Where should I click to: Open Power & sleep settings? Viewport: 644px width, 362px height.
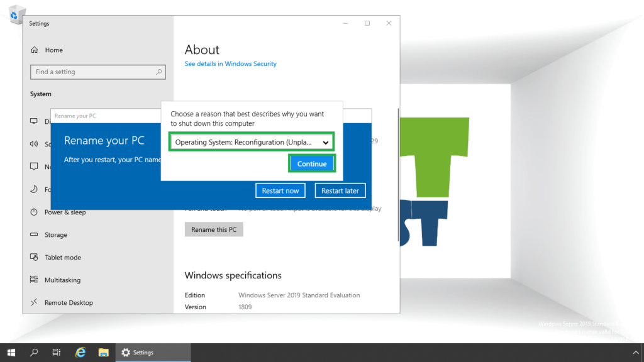click(65, 212)
